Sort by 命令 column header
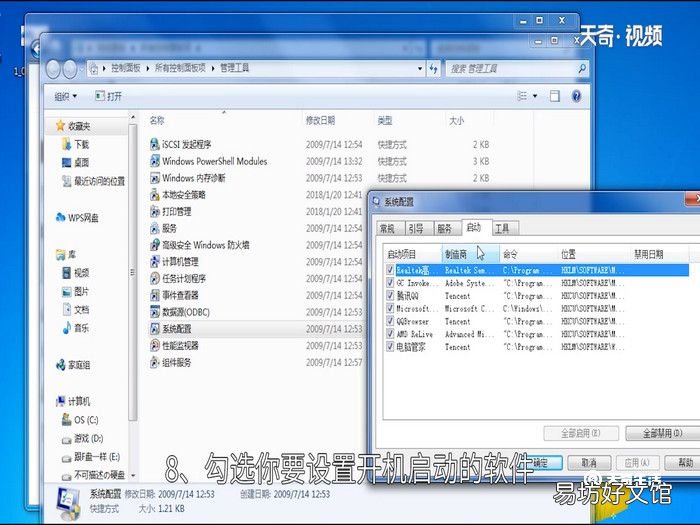 pos(528,254)
